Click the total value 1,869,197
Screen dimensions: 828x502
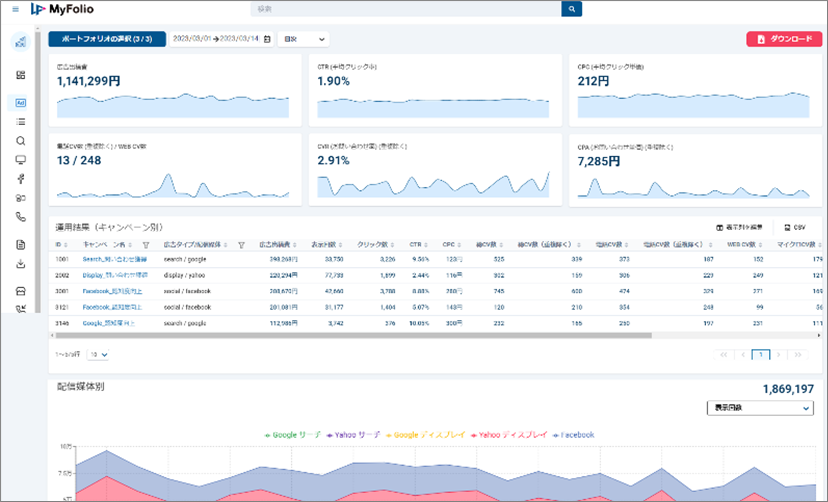tap(788, 390)
